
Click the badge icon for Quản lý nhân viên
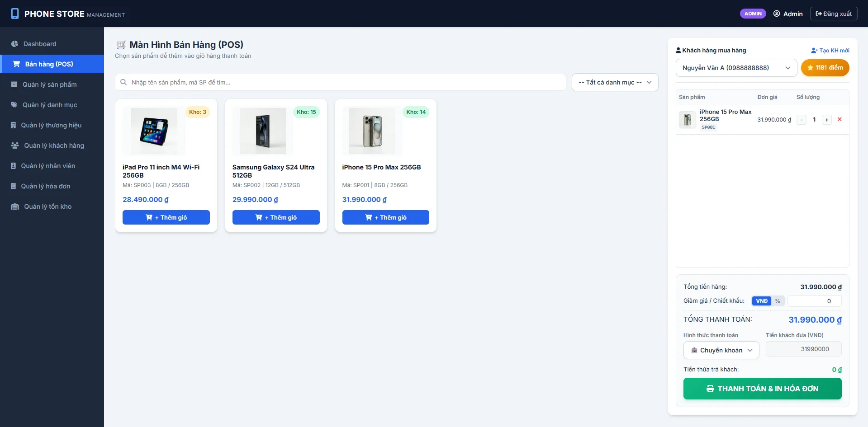pyautogui.click(x=13, y=166)
